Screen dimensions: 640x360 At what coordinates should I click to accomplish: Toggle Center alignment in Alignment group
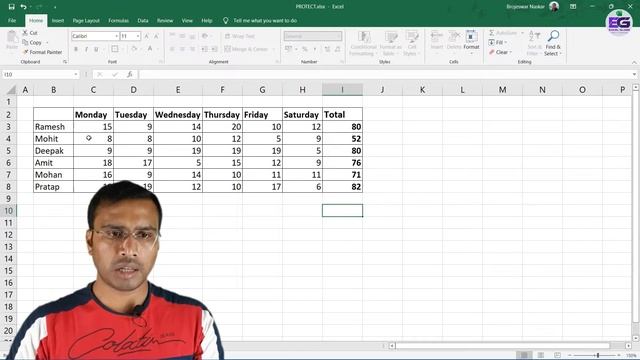click(182, 49)
